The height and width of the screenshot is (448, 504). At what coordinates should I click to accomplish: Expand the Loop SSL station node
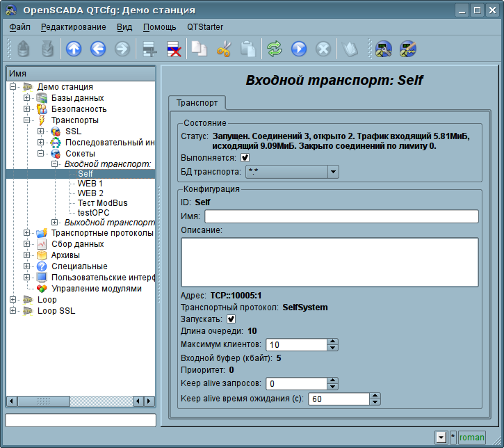pos(13,311)
